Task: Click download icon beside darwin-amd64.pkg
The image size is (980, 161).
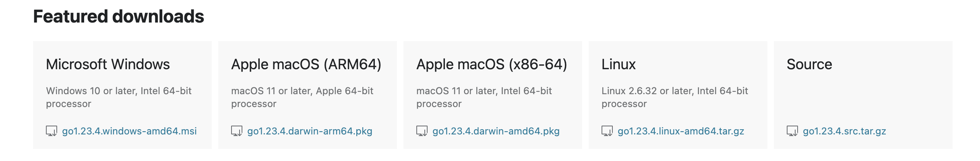Action: click(x=422, y=131)
